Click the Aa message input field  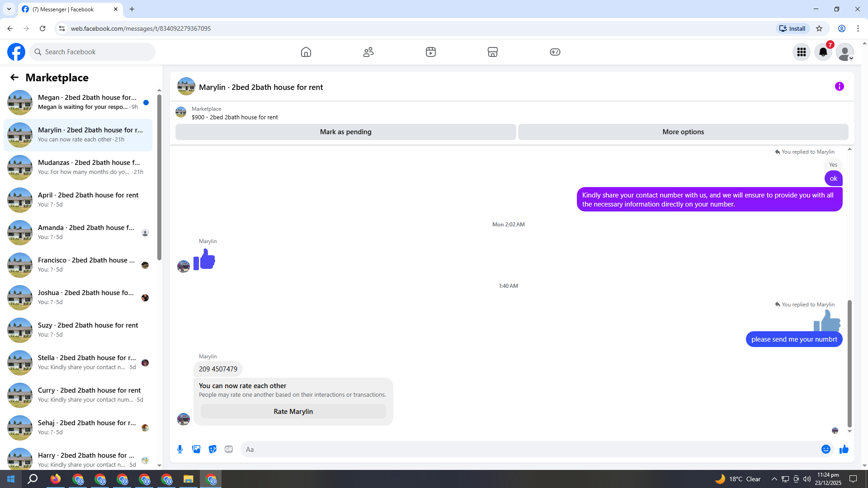pyautogui.click(x=529, y=449)
